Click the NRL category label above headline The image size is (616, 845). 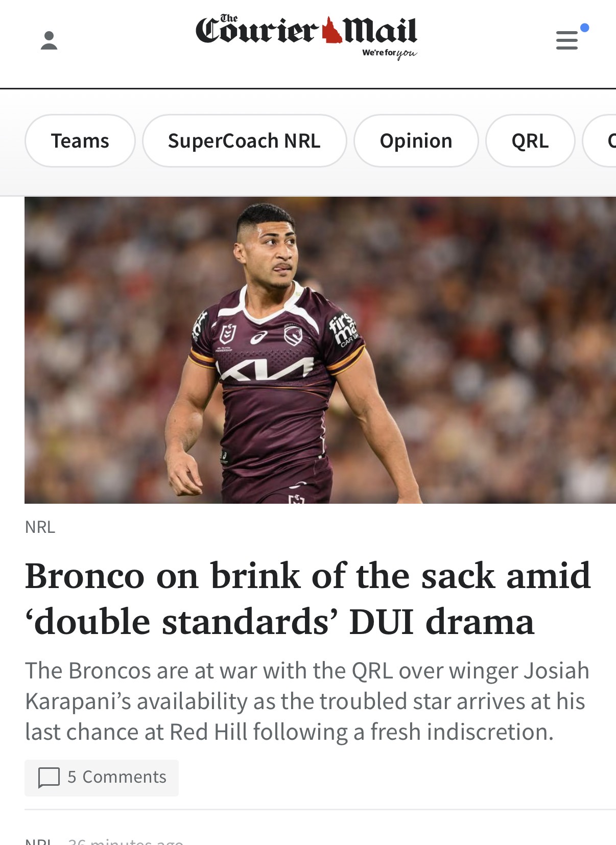[x=40, y=527]
